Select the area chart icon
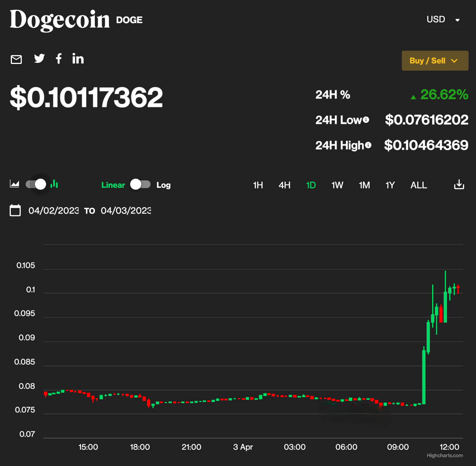 (15, 184)
